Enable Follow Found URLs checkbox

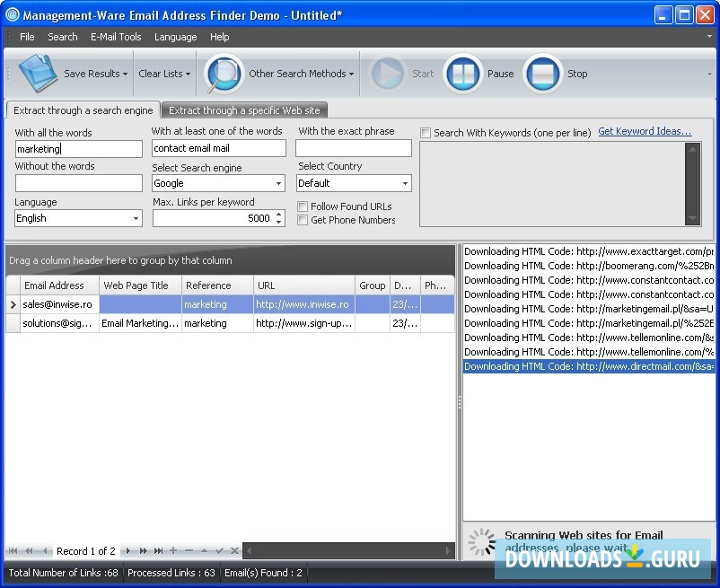(x=303, y=206)
